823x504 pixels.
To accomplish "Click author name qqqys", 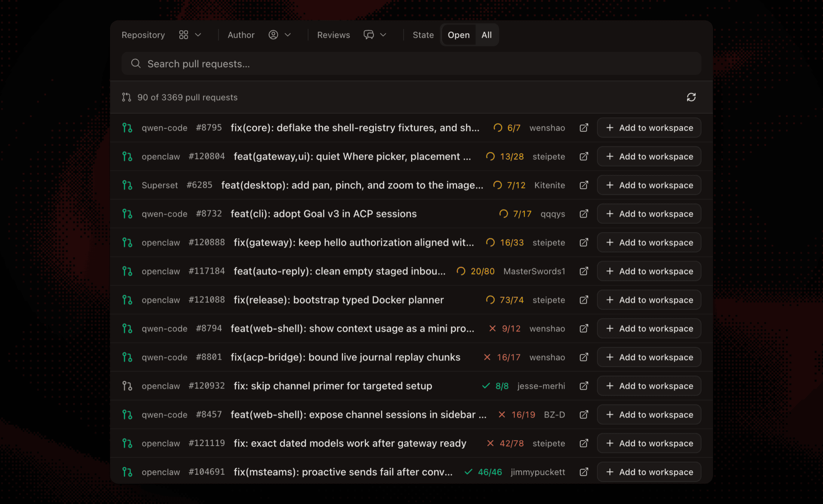I will [553, 214].
